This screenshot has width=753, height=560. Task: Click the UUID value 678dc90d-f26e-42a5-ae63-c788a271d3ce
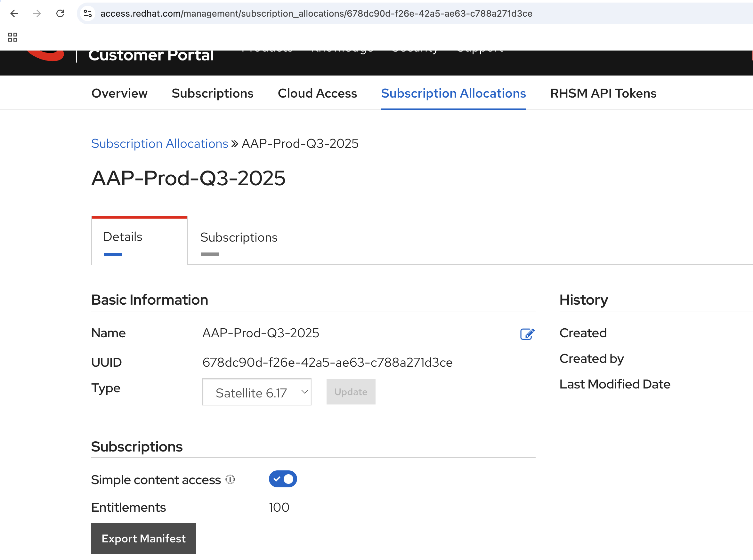[x=327, y=363]
